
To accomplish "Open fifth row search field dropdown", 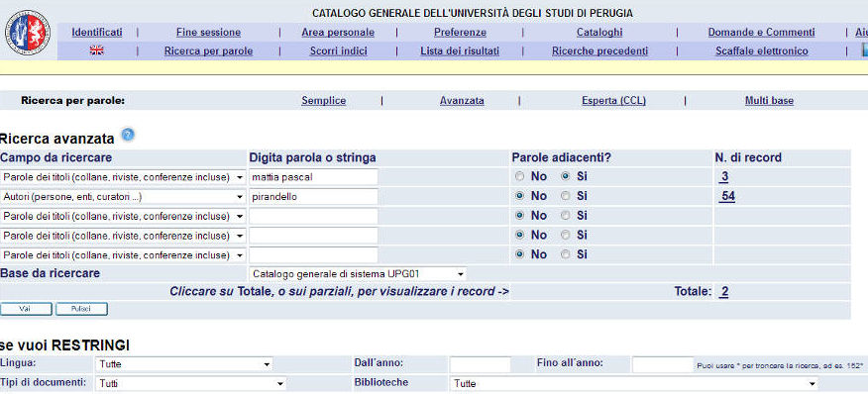I will [123, 255].
